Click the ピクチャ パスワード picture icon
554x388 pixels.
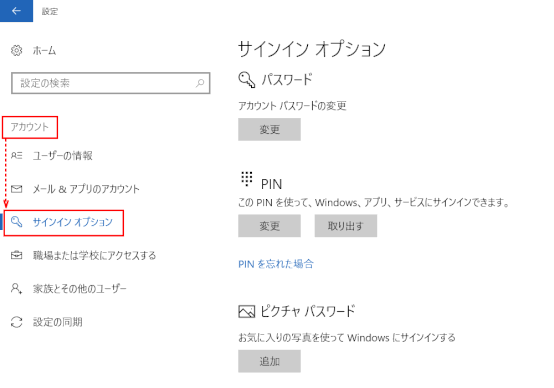246,312
